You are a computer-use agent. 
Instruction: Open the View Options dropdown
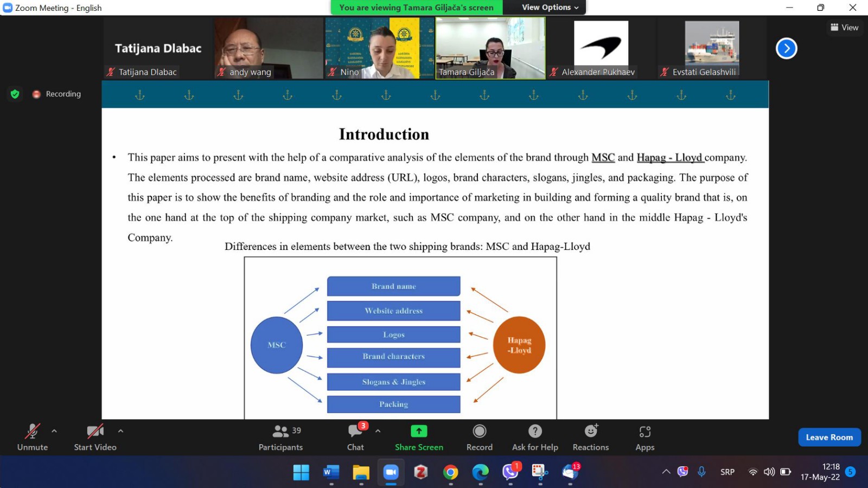(x=550, y=7)
